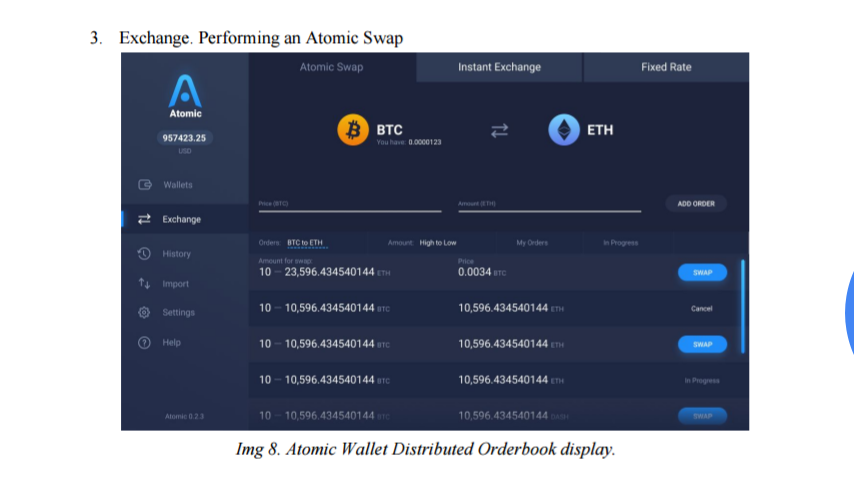Click the History clock icon

[x=144, y=253]
